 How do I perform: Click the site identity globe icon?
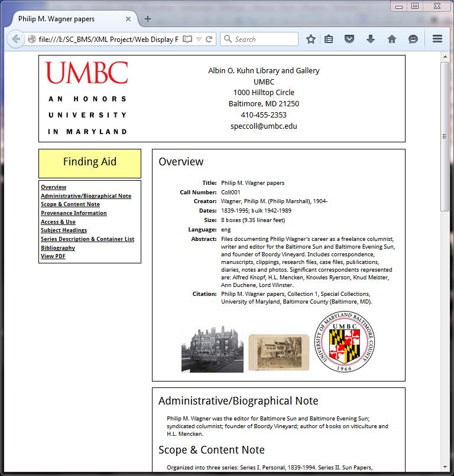(31, 39)
